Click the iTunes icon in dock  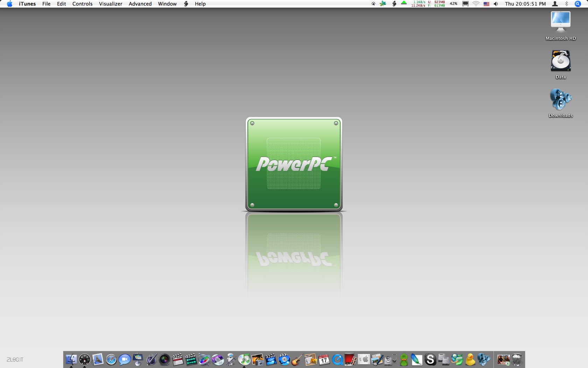pos(244,360)
